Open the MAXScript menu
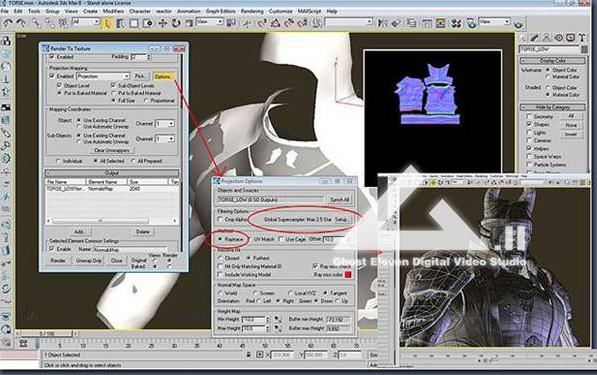The height and width of the screenshot is (375, 597). 310,11
